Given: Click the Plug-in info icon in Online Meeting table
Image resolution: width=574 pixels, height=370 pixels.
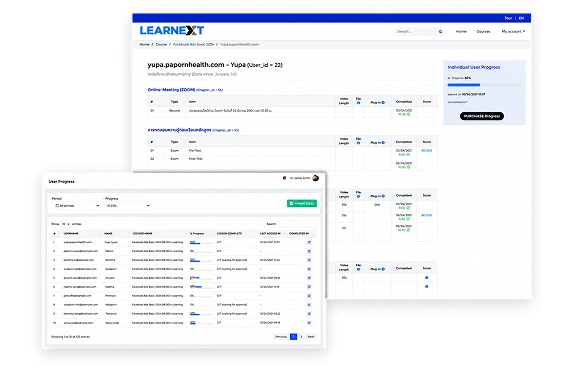Looking at the screenshot, I should click(x=383, y=102).
